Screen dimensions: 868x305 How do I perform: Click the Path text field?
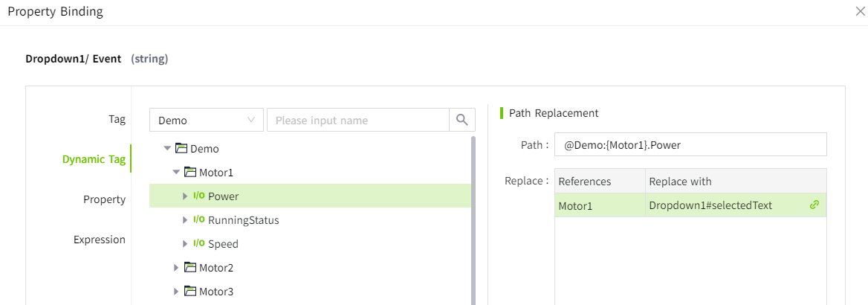click(x=690, y=145)
